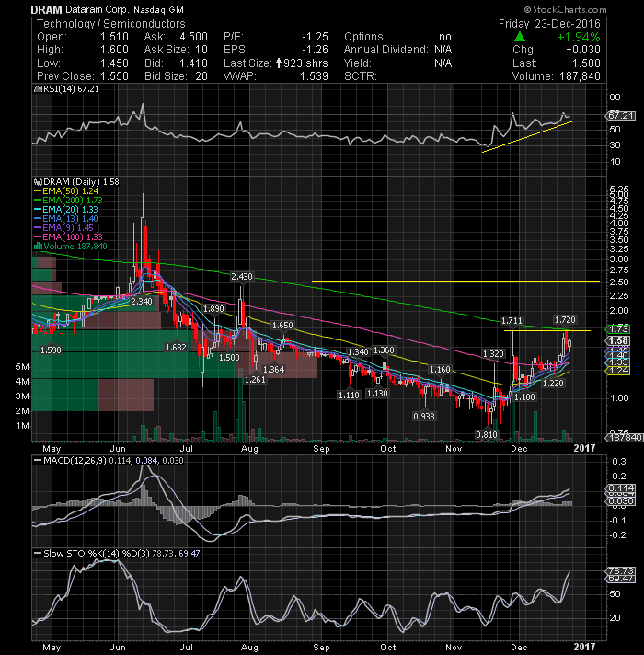Click the 0.114 MACD value tag on right axis
Viewport: 644px width, 655px height.
[621, 488]
